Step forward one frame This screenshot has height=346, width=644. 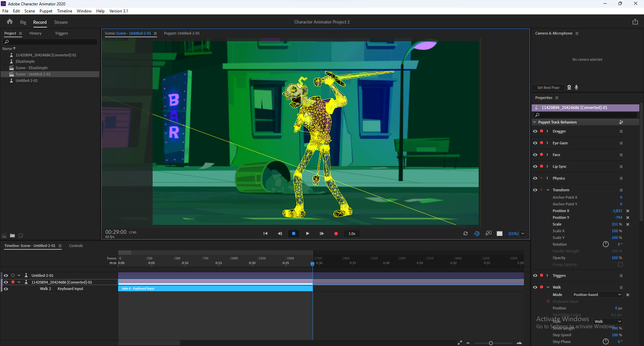[x=322, y=234]
